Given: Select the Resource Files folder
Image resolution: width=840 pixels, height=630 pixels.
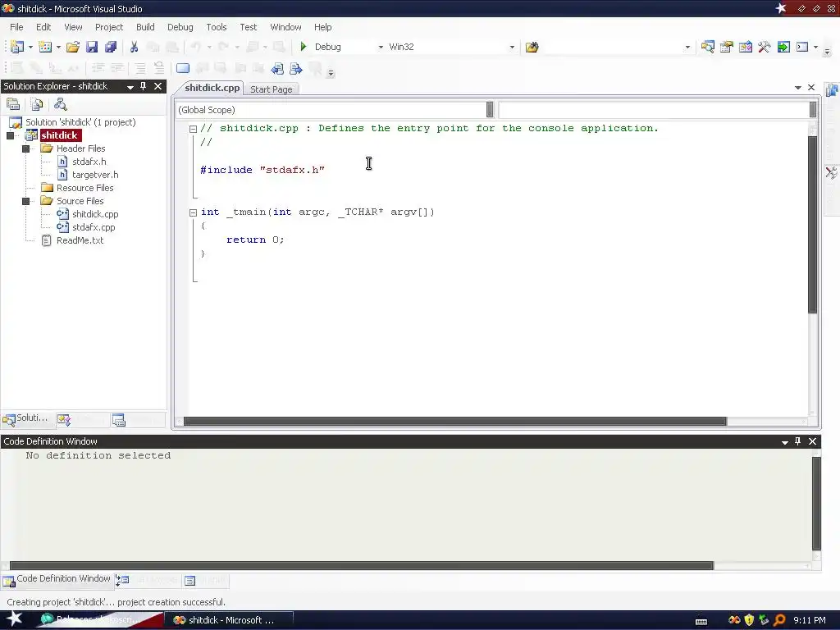Looking at the screenshot, I should coord(85,188).
